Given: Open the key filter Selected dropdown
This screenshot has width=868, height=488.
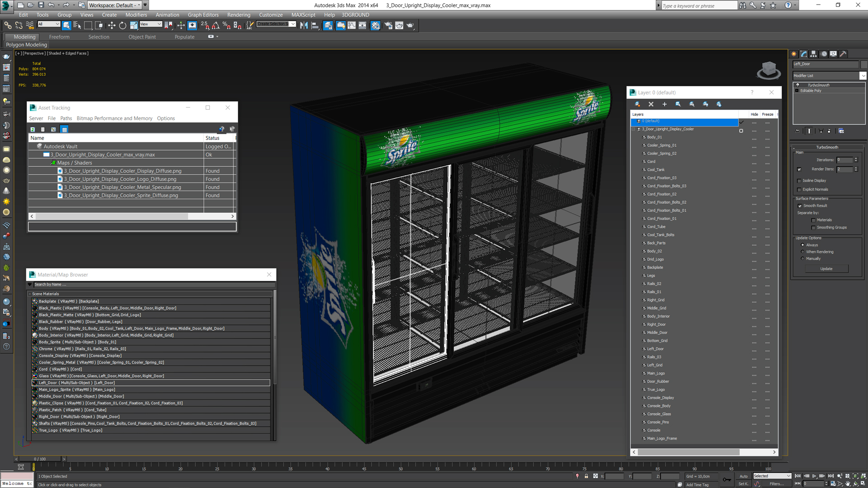Looking at the screenshot, I should tap(772, 476).
